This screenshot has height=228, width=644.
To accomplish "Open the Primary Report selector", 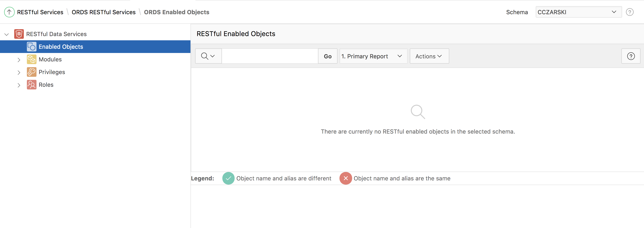I will [x=373, y=56].
